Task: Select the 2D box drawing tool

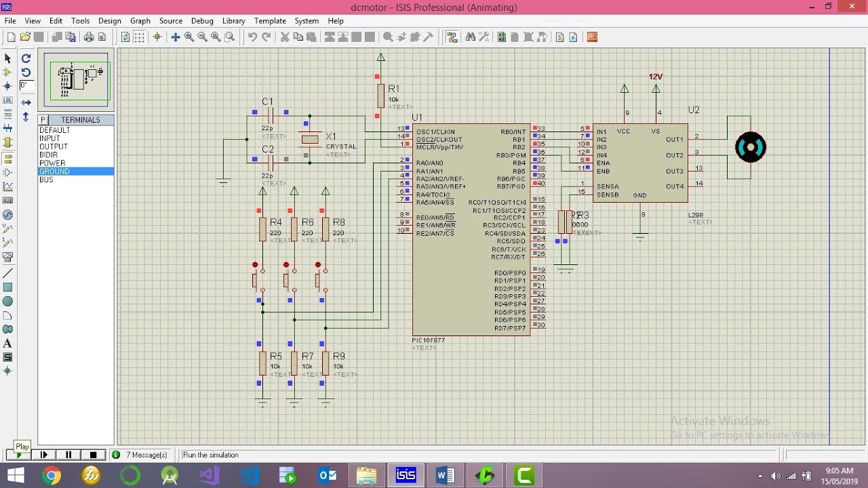Action: (x=7, y=287)
